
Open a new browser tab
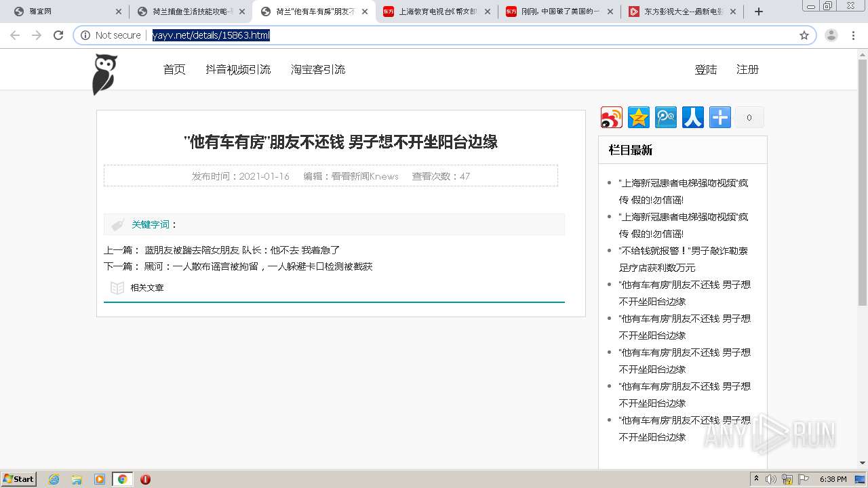point(759,12)
